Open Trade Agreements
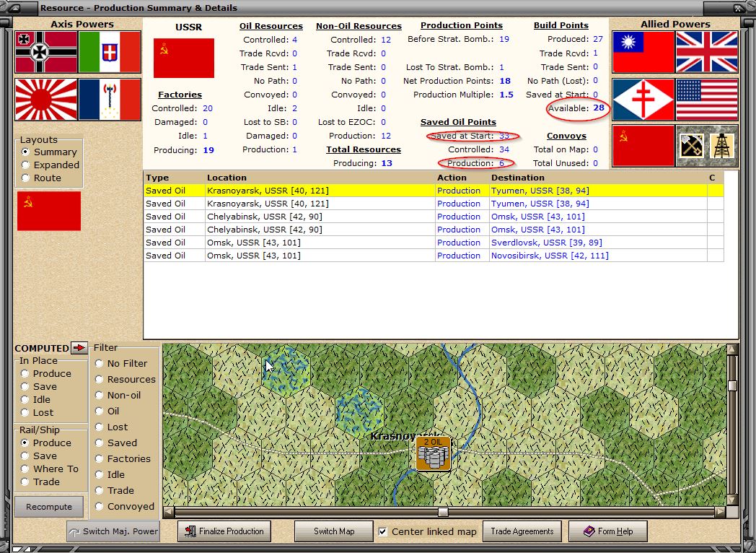 pyautogui.click(x=522, y=531)
